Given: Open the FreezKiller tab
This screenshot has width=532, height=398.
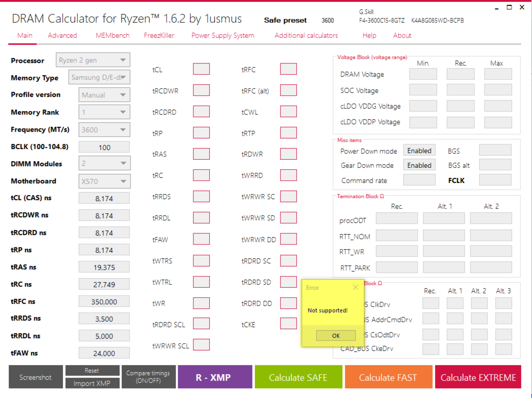Looking at the screenshot, I should coord(159,35).
